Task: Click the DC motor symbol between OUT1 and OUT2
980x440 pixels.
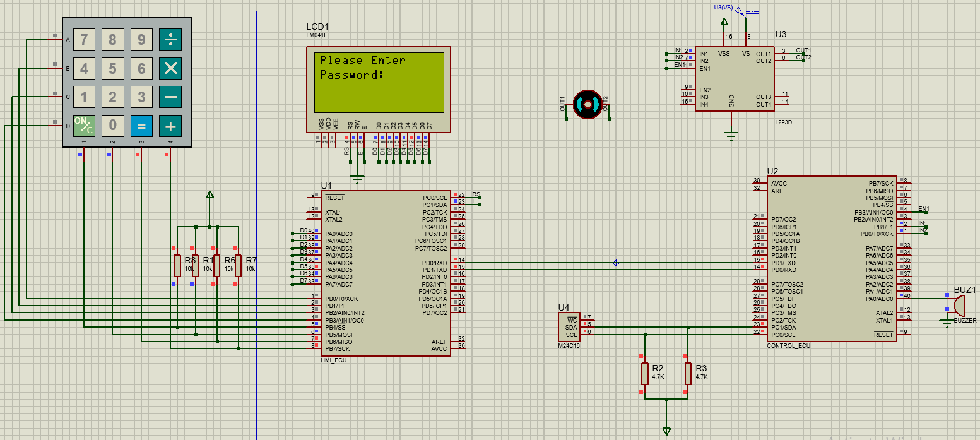Action: pyautogui.click(x=587, y=105)
